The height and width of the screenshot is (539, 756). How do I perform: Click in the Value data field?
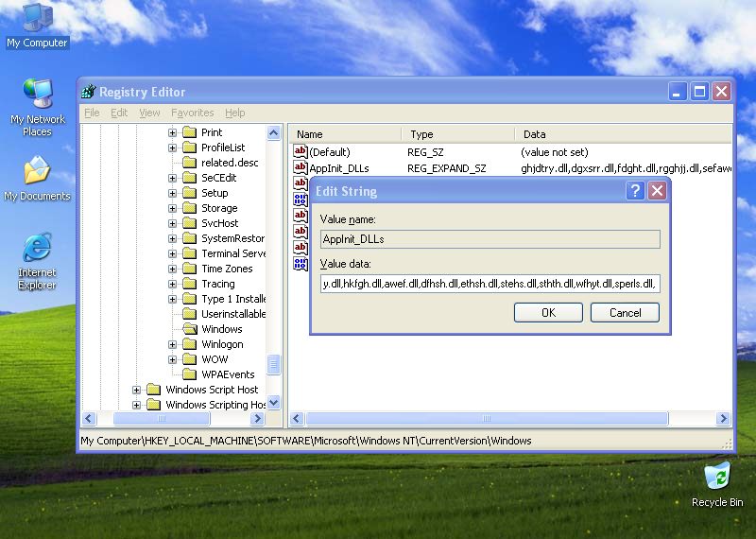(490, 284)
